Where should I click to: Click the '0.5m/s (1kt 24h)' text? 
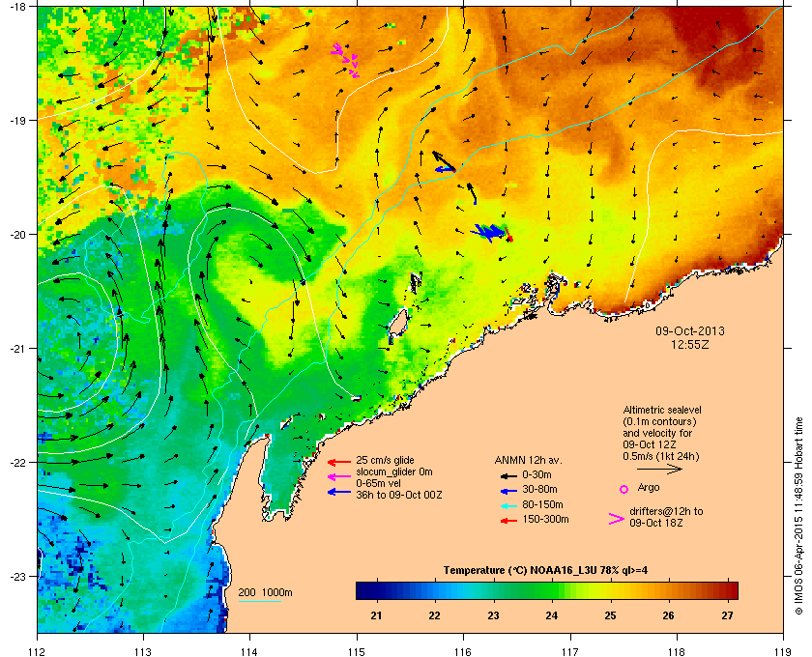tap(661, 456)
